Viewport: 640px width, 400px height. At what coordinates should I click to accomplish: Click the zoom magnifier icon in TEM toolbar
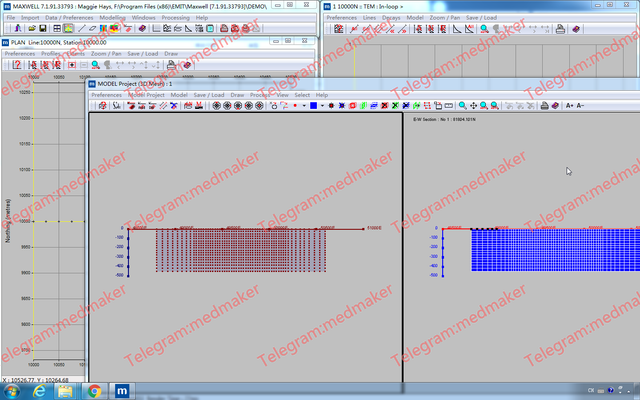pyautogui.click(x=484, y=29)
